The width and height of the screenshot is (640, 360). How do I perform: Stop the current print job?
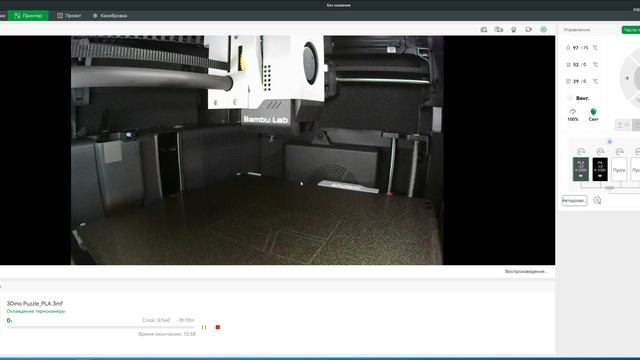point(218,327)
